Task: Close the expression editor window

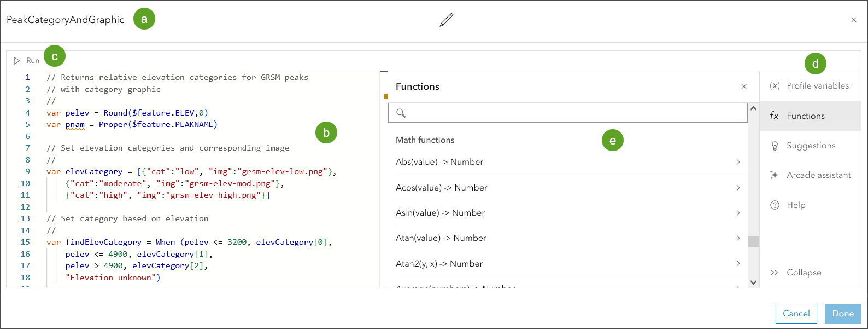Action: point(853,20)
